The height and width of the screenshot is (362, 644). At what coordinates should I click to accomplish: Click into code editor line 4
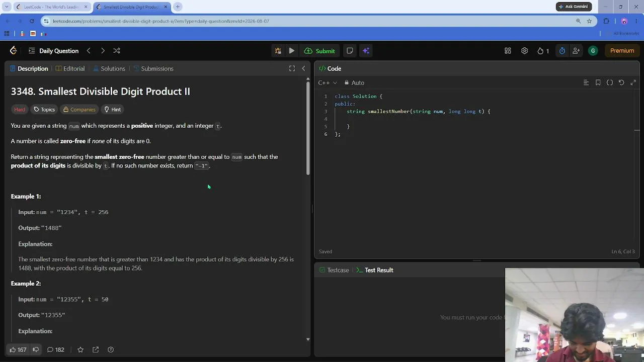483,119
